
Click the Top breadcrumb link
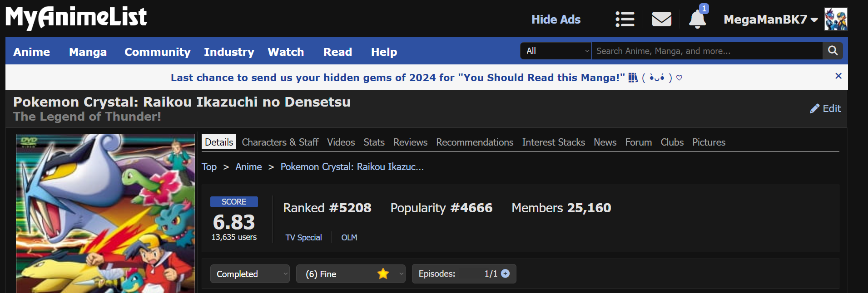[x=209, y=167]
